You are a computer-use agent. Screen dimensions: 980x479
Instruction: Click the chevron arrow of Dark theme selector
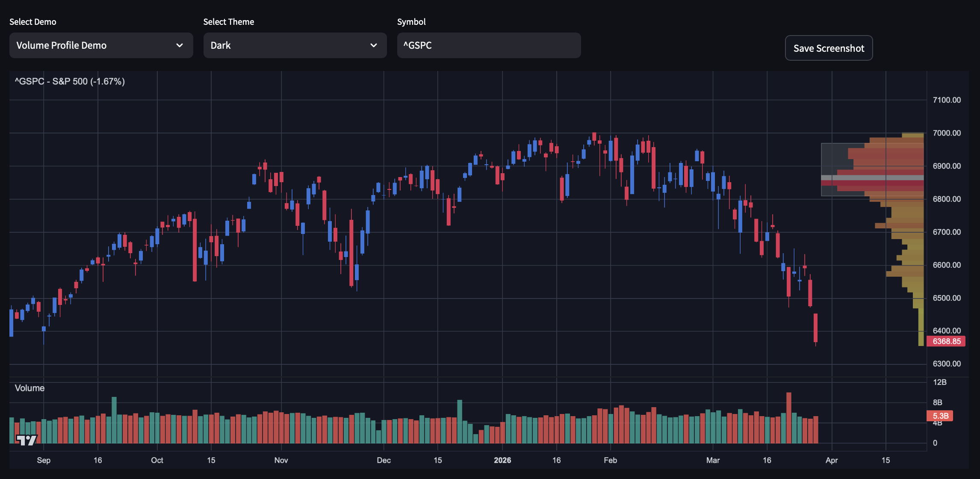click(373, 45)
